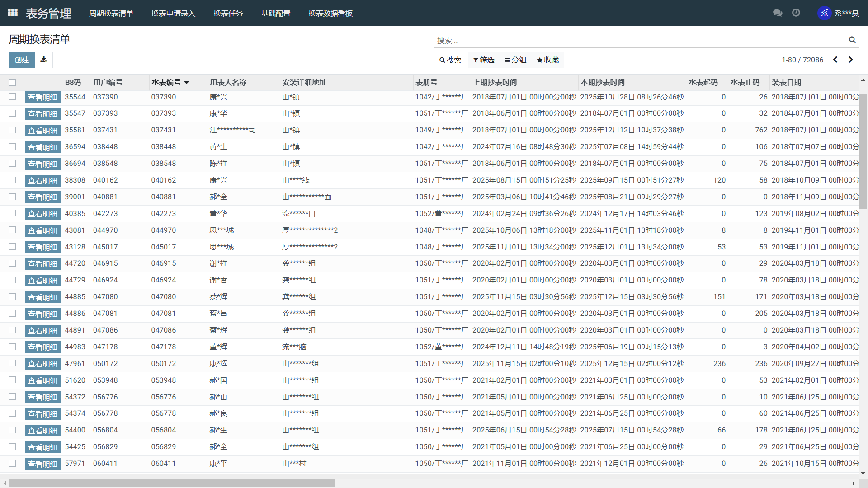Click the 创建 create button
868x488 pixels.
(21, 60)
